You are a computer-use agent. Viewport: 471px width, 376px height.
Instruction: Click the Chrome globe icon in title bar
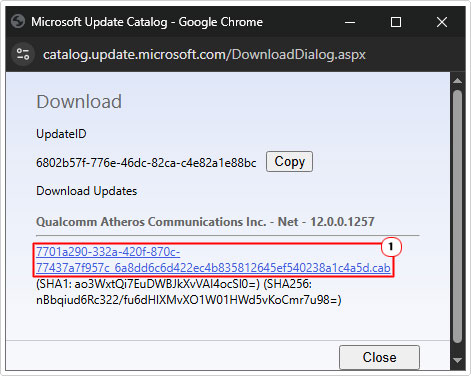click(18, 22)
